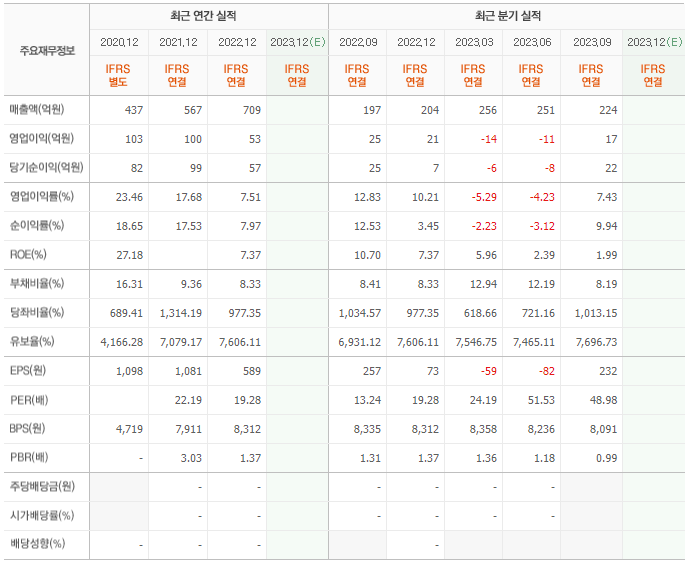Viewport: 695px width, 565px height.
Task: Click operating profit value 103
Action: [134, 139]
